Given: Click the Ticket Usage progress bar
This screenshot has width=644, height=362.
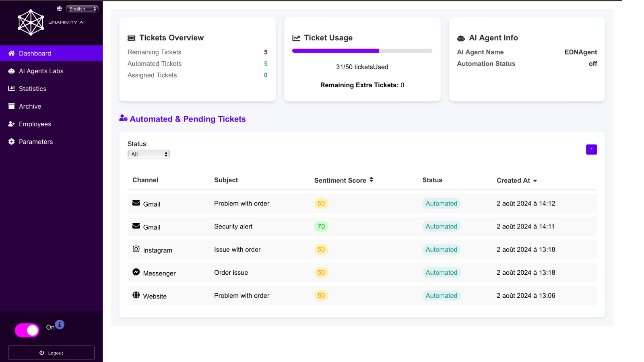Looking at the screenshot, I should coord(362,51).
